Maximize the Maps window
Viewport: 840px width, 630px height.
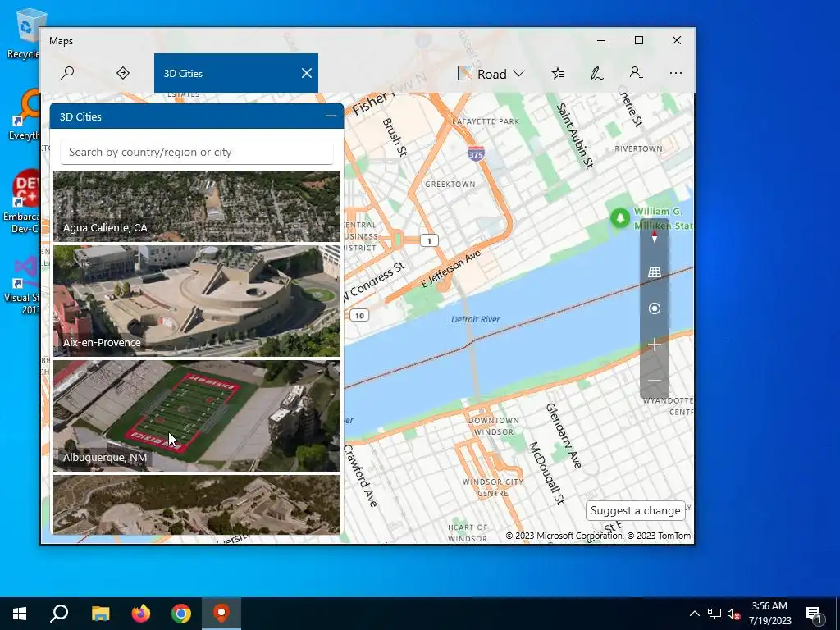pos(638,40)
